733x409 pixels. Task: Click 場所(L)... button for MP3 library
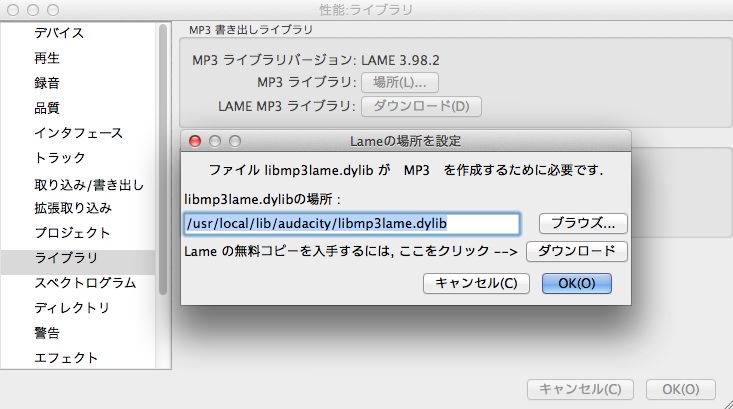tap(400, 83)
